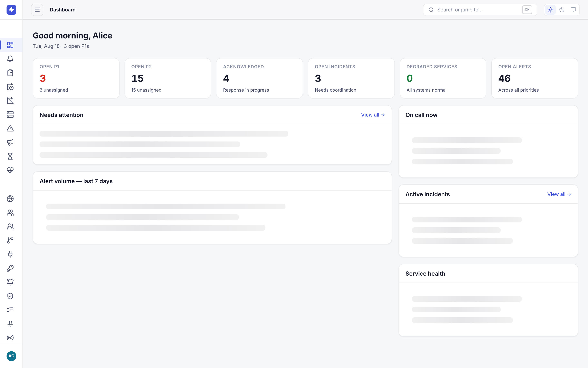This screenshot has width=588, height=368.
Task: Click the lightning bolt app logo
Action: (x=11, y=10)
